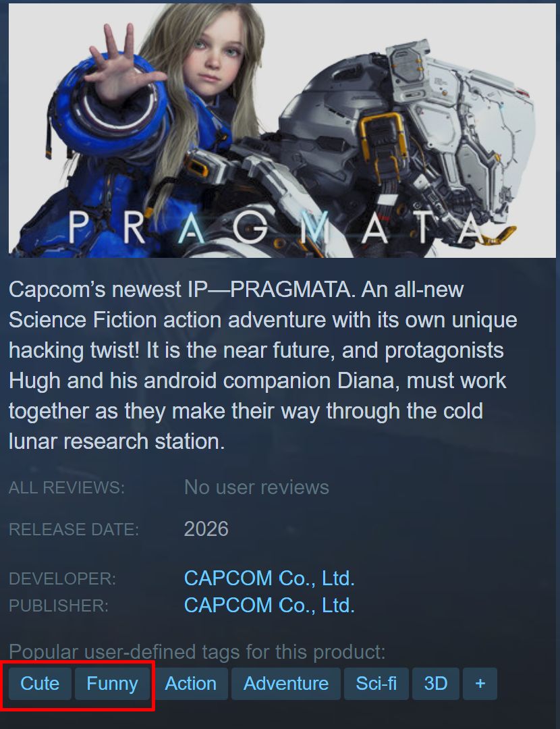Select the Funny tag
The height and width of the screenshot is (729, 560).
113,683
